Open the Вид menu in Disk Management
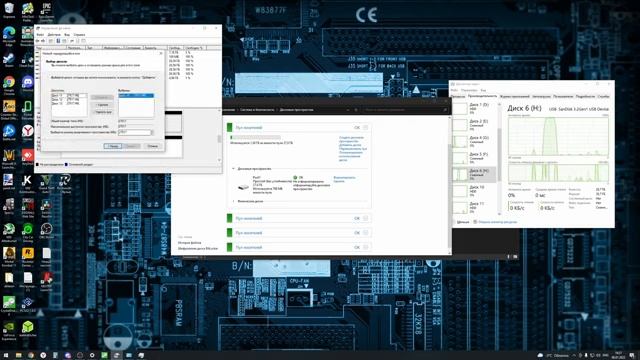640x360 pixels. [x=67, y=35]
